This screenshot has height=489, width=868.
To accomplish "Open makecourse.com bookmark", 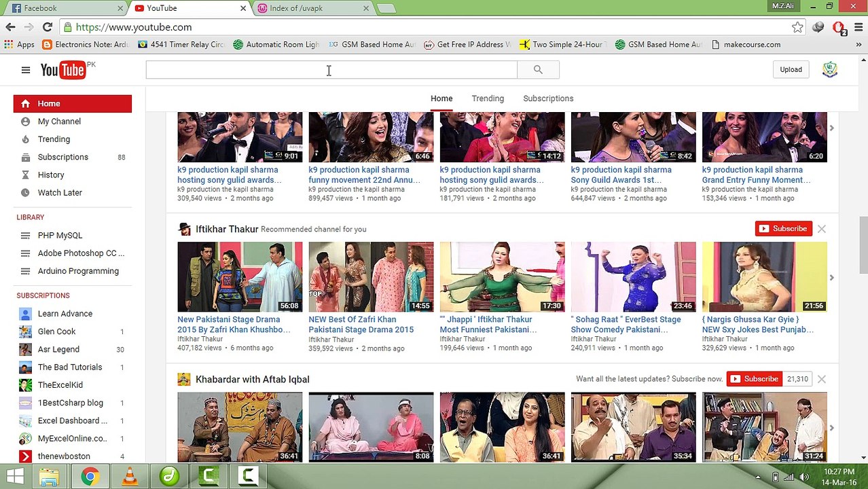I will click(746, 45).
